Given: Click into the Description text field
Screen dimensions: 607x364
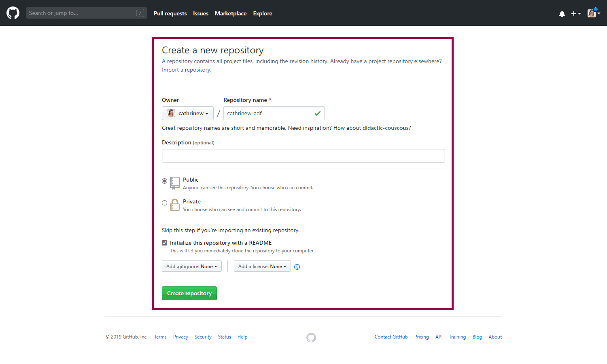Looking at the screenshot, I should tap(303, 156).
